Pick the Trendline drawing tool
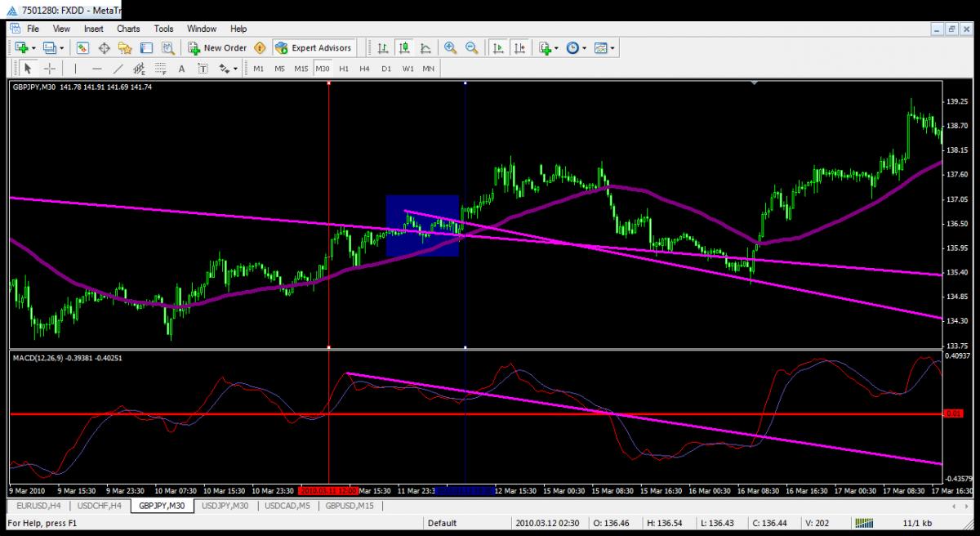 [118, 69]
